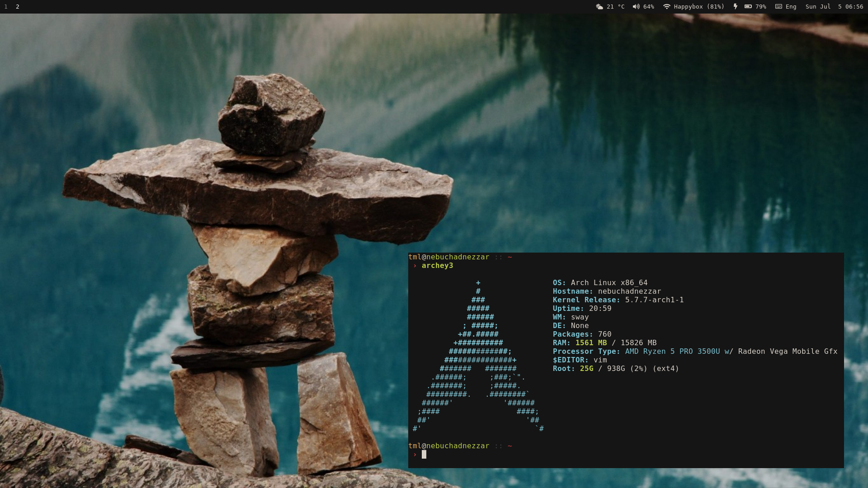Click the Eng language indicator
Viewport: 868px width, 488px height.
click(x=791, y=7)
